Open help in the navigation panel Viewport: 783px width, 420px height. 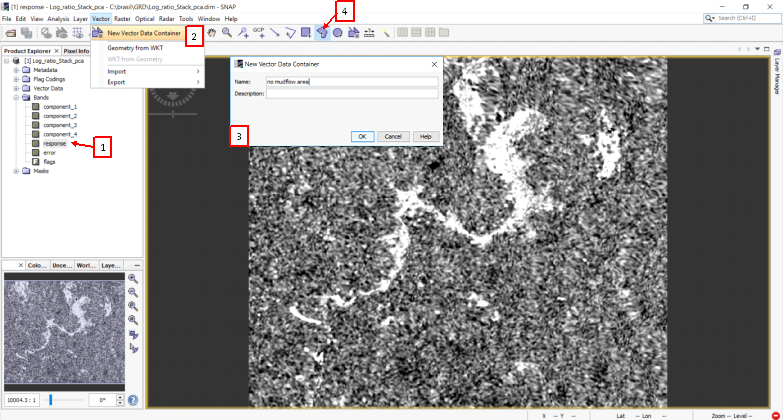(x=133, y=400)
